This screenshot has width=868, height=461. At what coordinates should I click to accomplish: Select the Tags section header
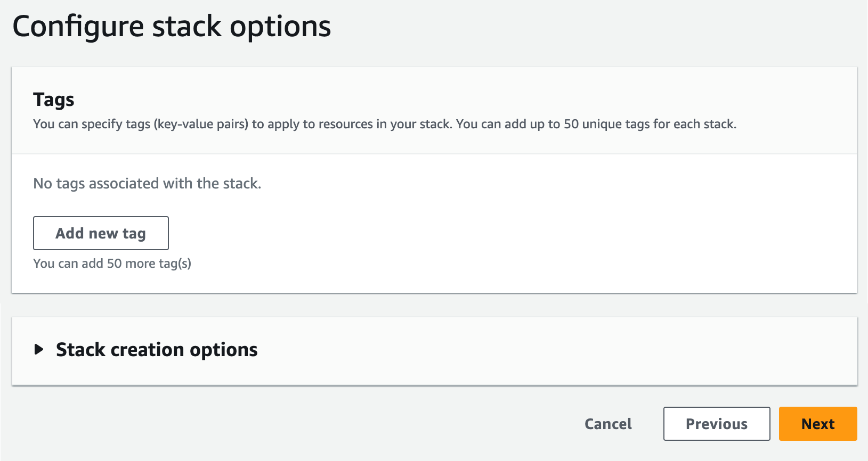pyautogui.click(x=53, y=99)
